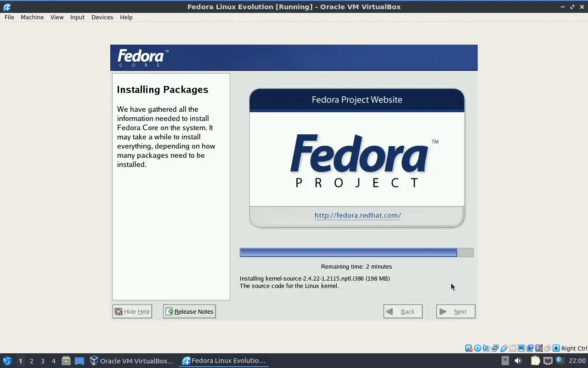Click the audio status icon in VM status bar
The height and width of the screenshot is (368, 588).
[486, 348]
